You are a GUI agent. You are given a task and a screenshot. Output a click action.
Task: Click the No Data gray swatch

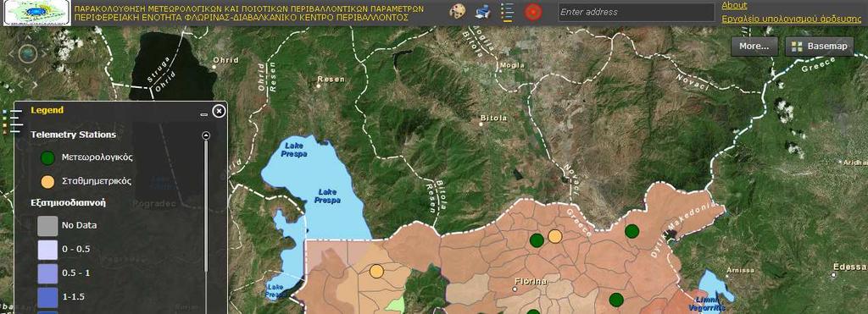(x=47, y=225)
